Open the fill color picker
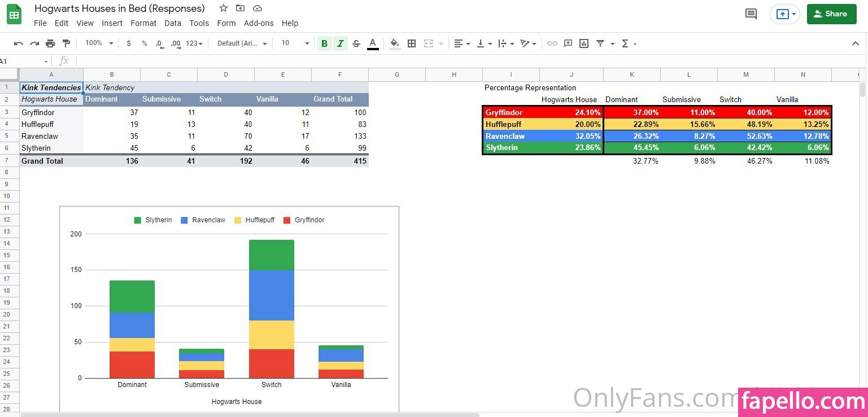 (x=395, y=43)
